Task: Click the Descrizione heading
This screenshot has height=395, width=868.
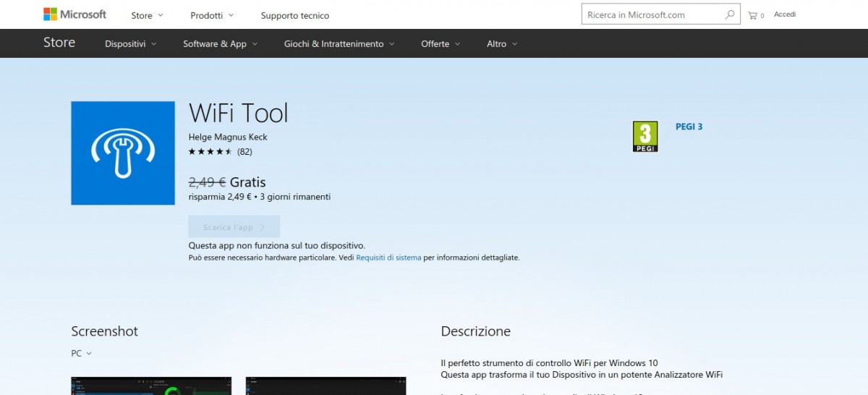Action: click(x=476, y=331)
